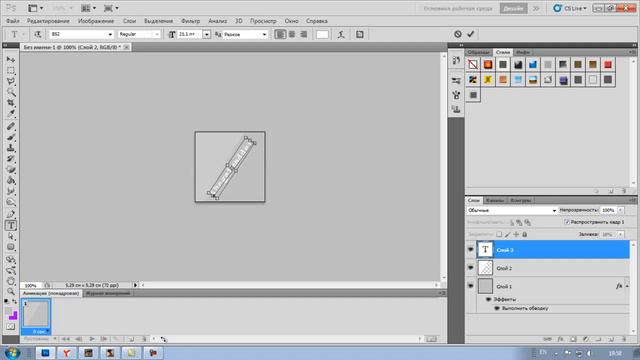Toggle lock all padlock icon in Layers
The width and height of the screenshot is (640, 360).
525,234
